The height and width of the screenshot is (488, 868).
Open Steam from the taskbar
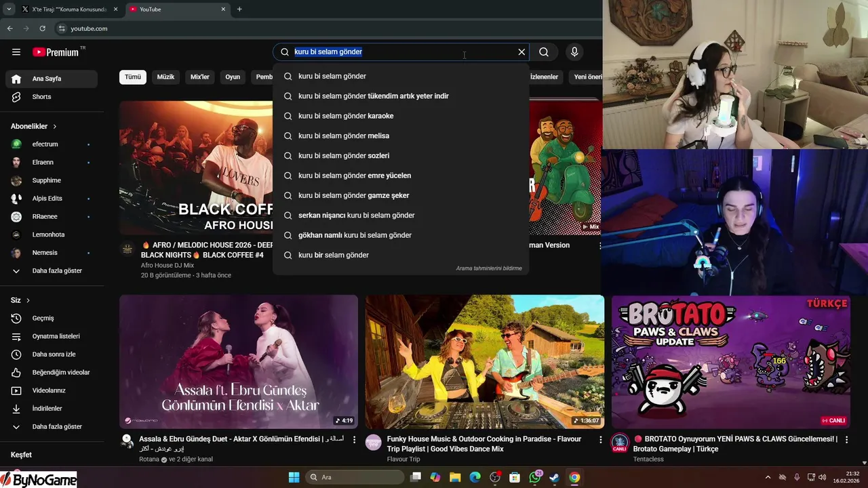pyautogui.click(x=554, y=477)
